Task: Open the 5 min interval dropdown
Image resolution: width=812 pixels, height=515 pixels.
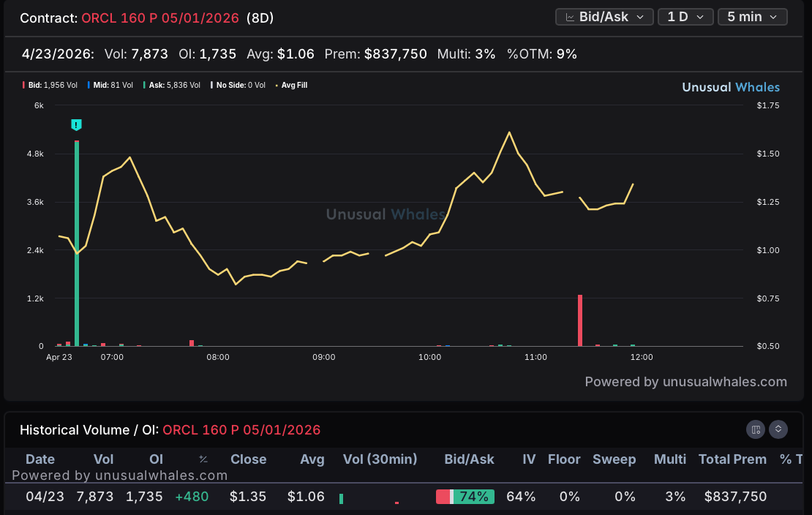Action: click(753, 17)
